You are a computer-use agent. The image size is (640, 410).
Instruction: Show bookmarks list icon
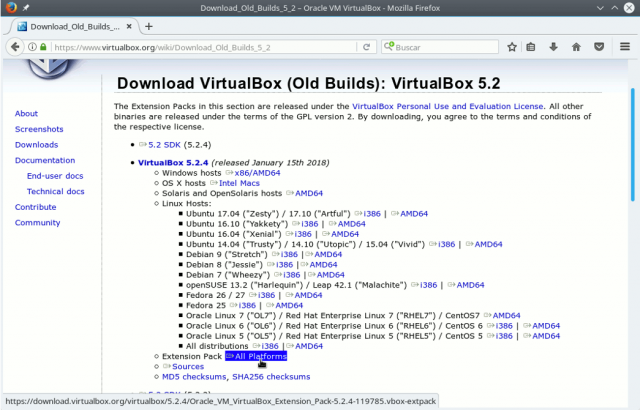click(531, 47)
